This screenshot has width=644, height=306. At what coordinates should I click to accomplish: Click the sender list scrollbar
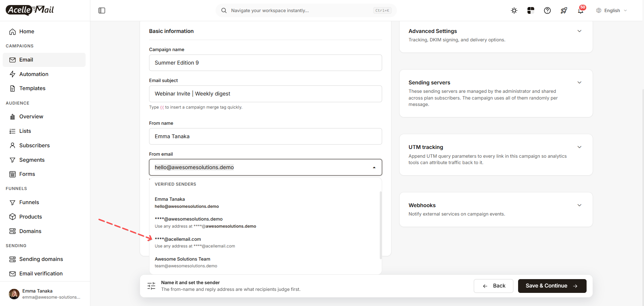tap(381, 225)
